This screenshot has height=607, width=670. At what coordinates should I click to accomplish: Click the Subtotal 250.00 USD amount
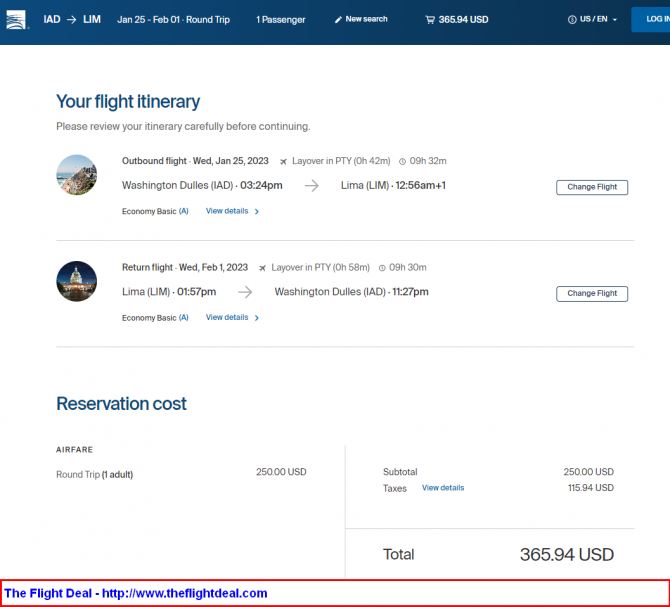point(588,472)
